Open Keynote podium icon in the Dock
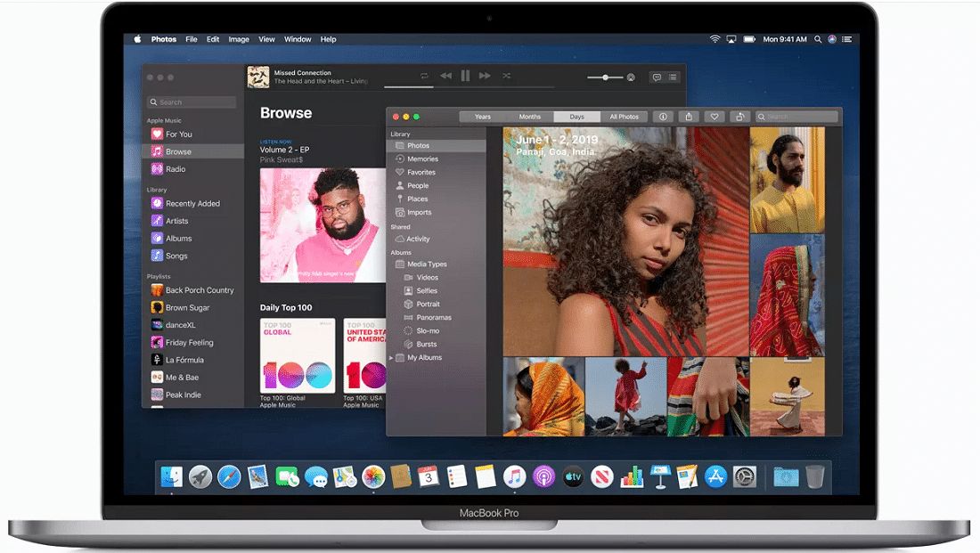Screen dimensions: 980x553 tap(659, 476)
